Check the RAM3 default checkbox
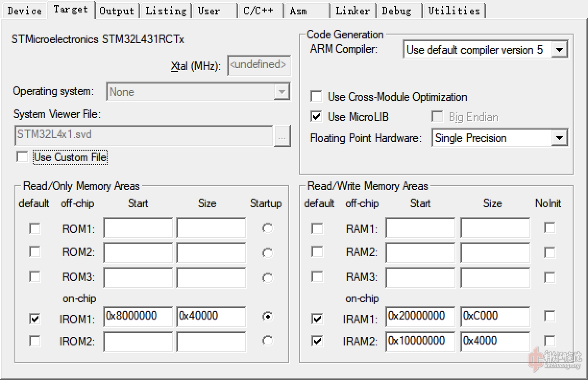 pos(317,277)
